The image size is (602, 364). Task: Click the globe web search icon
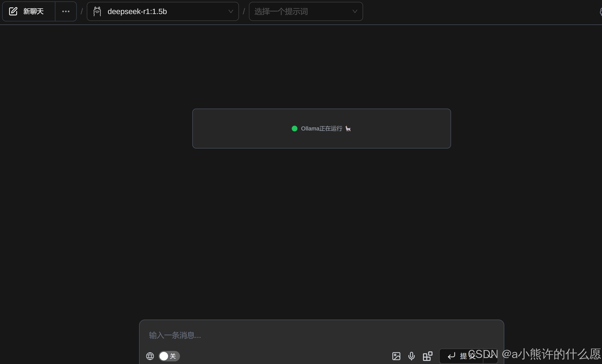click(150, 356)
